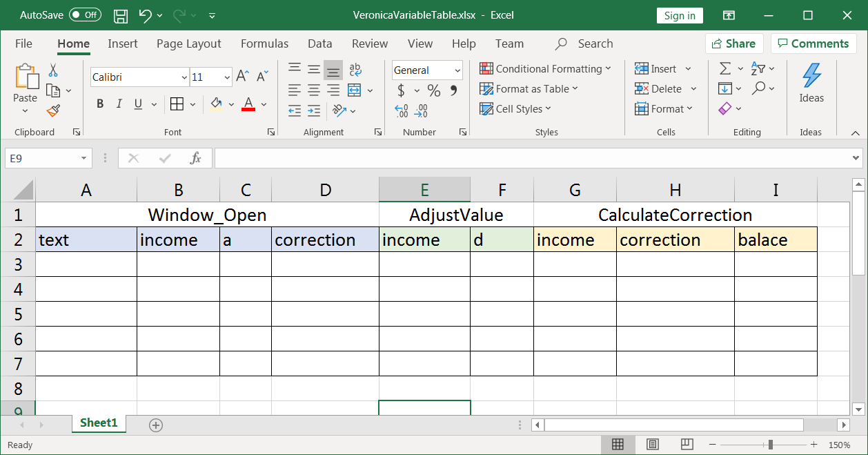
Task: Clear cell contents with the eraser icon
Action: click(725, 108)
